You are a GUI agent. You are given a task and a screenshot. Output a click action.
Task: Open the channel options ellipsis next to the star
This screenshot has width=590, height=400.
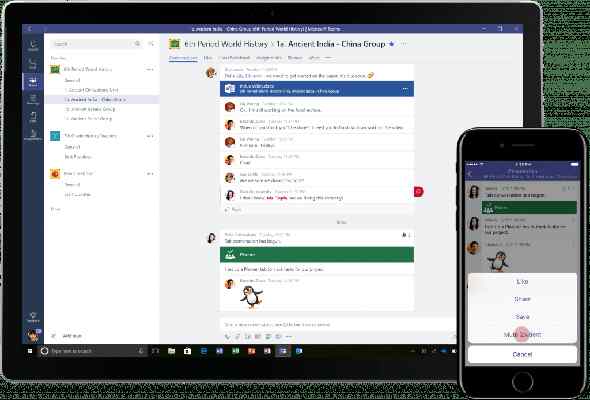[x=404, y=44]
